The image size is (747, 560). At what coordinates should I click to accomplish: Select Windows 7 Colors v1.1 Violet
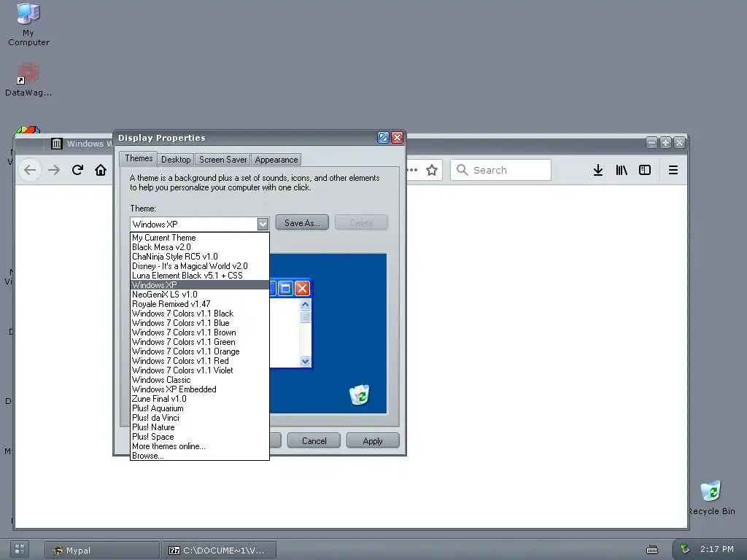click(x=200, y=370)
